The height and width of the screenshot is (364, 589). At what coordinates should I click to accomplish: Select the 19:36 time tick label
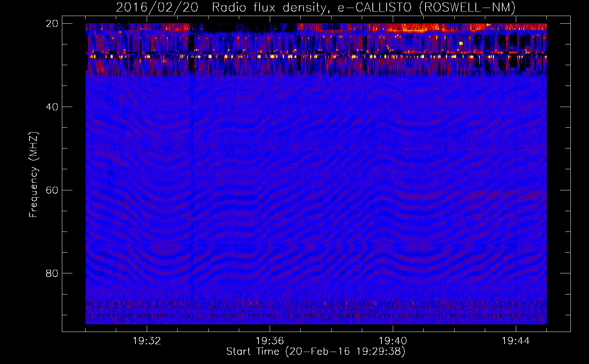point(270,341)
